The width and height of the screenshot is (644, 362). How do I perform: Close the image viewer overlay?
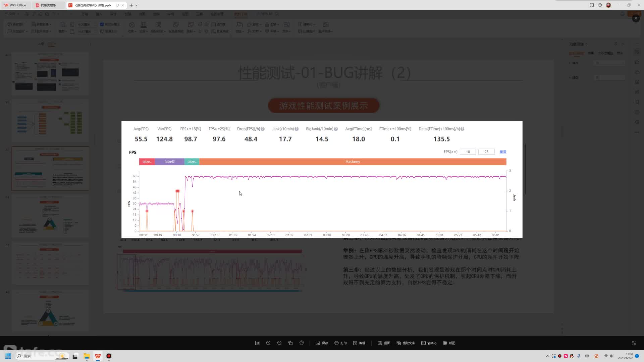coord(636,18)
